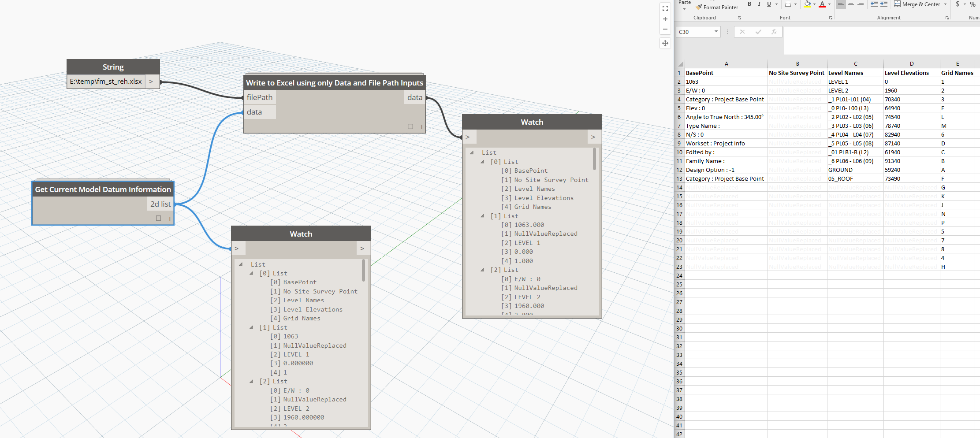This screenshot has width=980, height=438.
Task: Click the Dynamo pan mode icon
Action: coord(665,43)
